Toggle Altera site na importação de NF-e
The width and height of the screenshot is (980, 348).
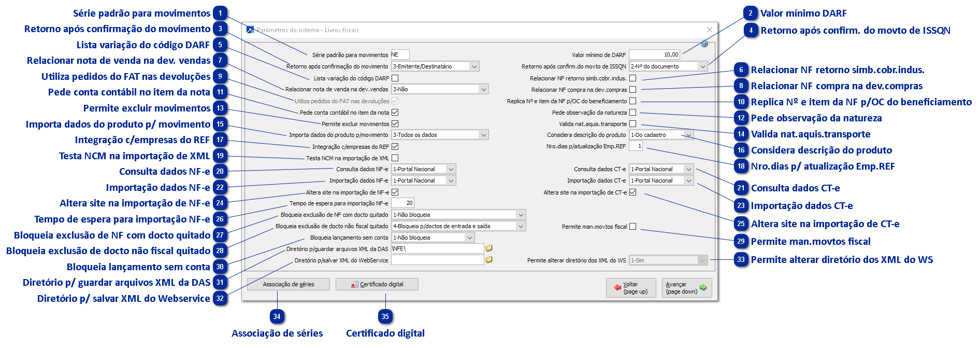click(395, 192)
